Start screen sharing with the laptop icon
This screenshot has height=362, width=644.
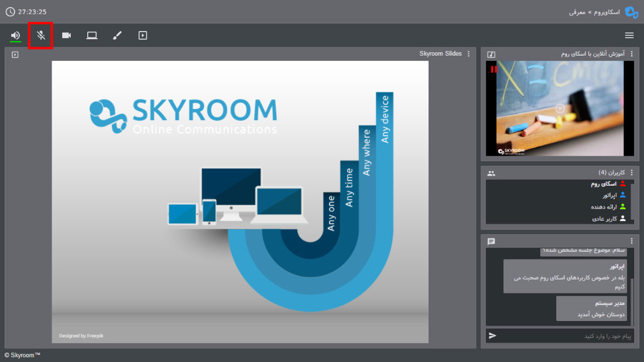click(91, 35)
